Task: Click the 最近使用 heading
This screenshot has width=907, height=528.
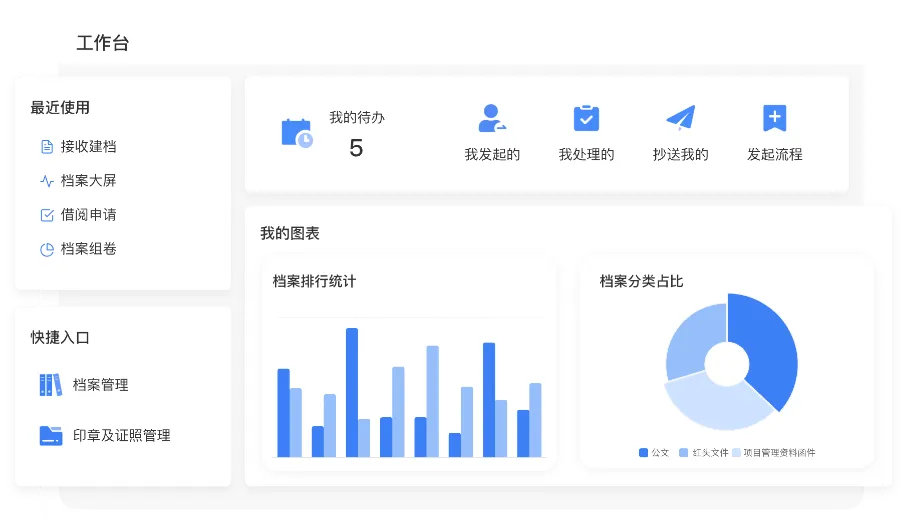Action: [60, 108]
